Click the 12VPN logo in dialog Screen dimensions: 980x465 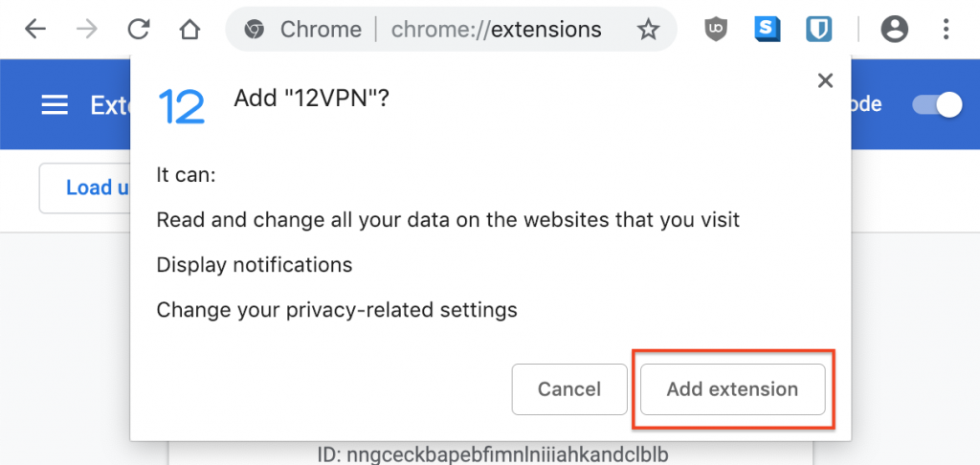tap(182, 106)
